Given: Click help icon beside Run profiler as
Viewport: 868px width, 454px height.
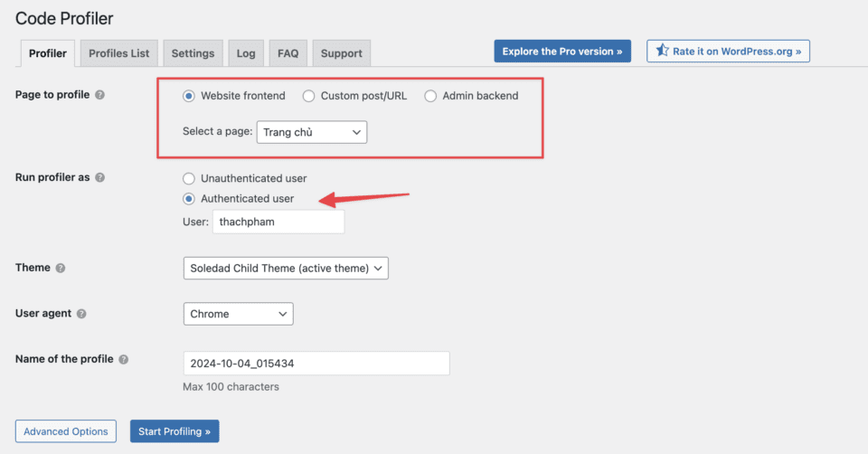Looking at the screenshot, I should pyautogui.click(x=100, y=177).
